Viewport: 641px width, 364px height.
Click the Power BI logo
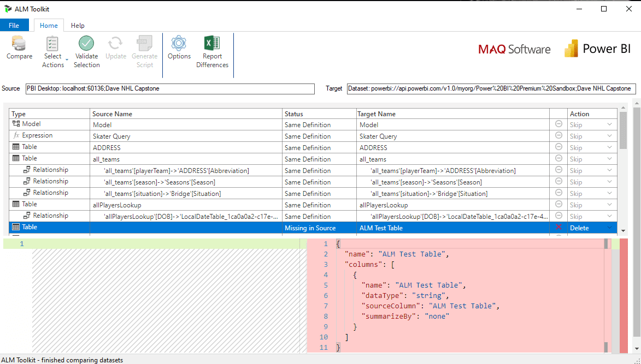point(597,49)
